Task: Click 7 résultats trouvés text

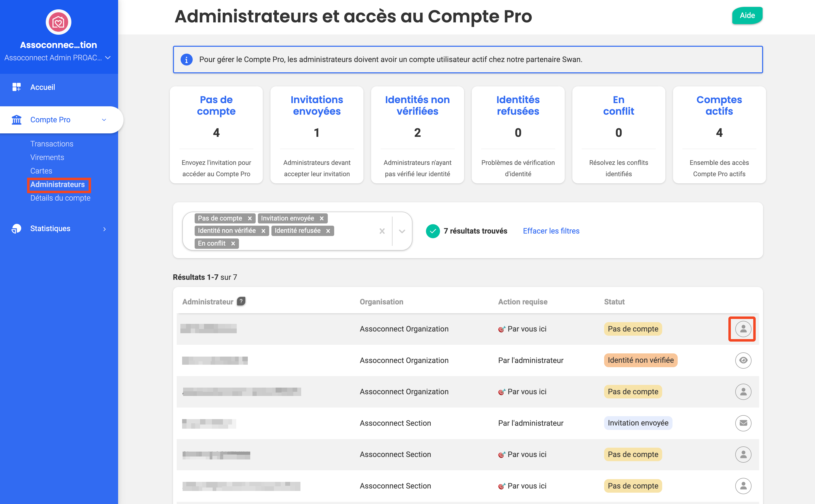Action: (475, 231)
